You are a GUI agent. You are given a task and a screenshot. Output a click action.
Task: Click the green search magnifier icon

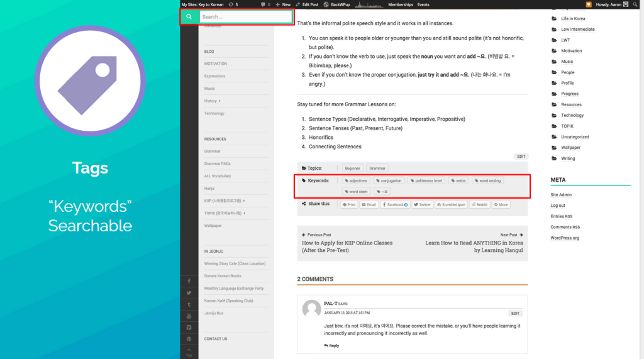click(x=189, y=17)
